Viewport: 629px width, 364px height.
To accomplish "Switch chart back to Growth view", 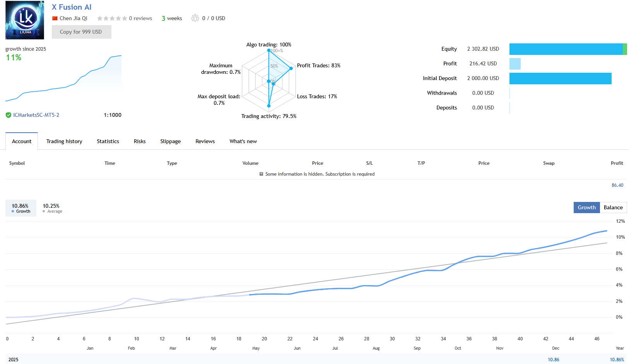I will [586, 207].
